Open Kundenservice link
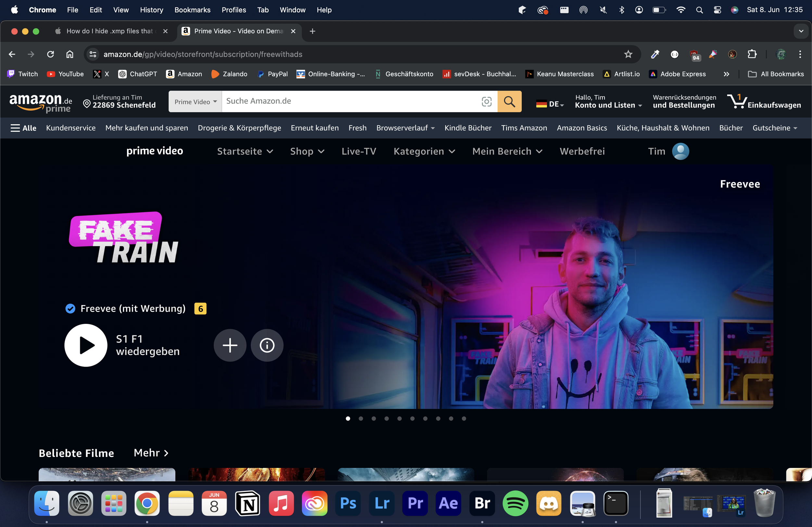 [x=70, y=128]
